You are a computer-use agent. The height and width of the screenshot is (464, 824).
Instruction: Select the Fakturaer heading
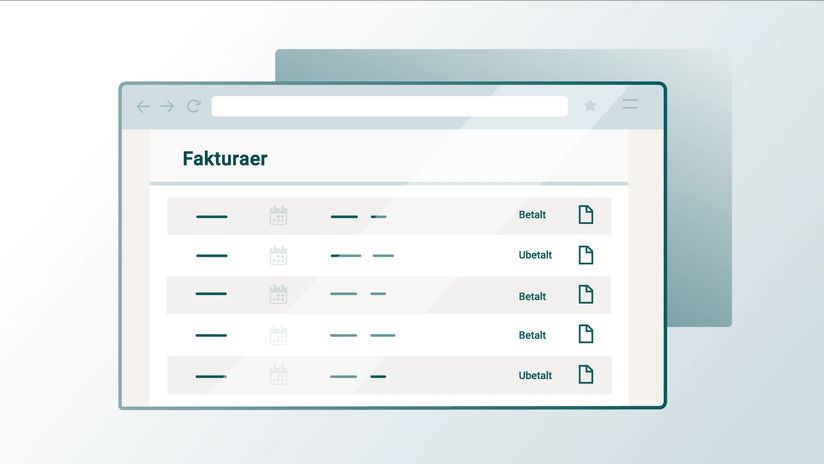225,159
